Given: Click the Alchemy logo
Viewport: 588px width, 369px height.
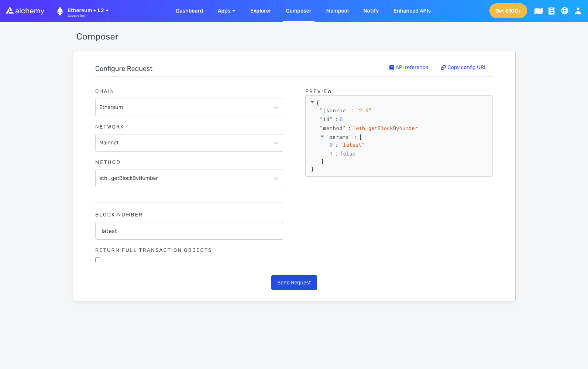Looking at the screenshot, I should tap(25, 11).
